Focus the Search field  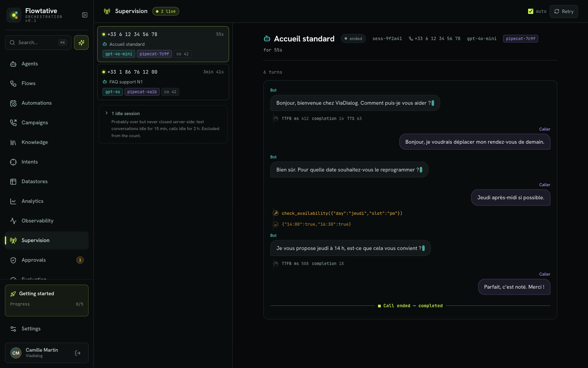pyautogui.click(x=38, y=43)
